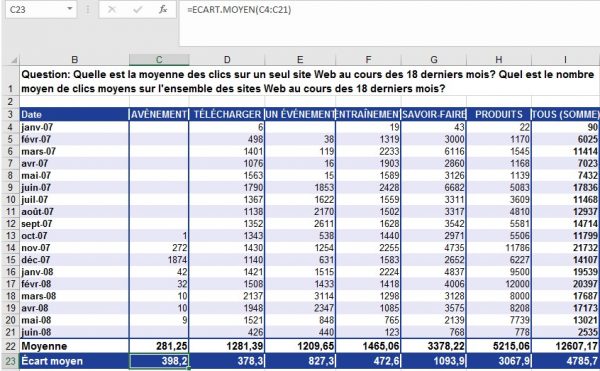The height and width of the screenshot is (371, 600).
Task: Click the janv-08 date cell
Action: pyautogui.click(x=75, y=272)
